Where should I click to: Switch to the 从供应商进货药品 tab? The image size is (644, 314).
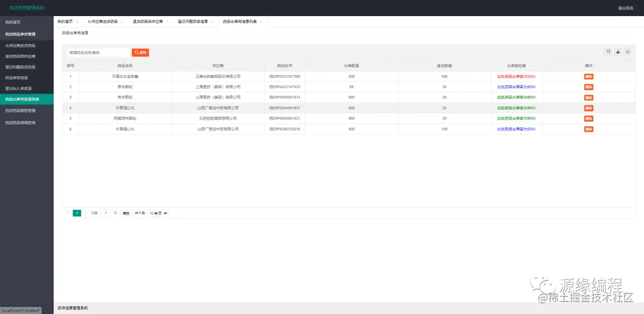(x=103, y=22)
